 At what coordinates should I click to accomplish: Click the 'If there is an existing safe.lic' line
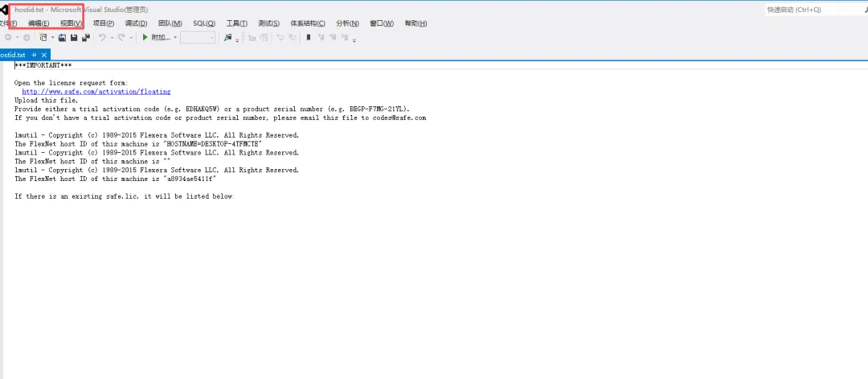(125, 196)
